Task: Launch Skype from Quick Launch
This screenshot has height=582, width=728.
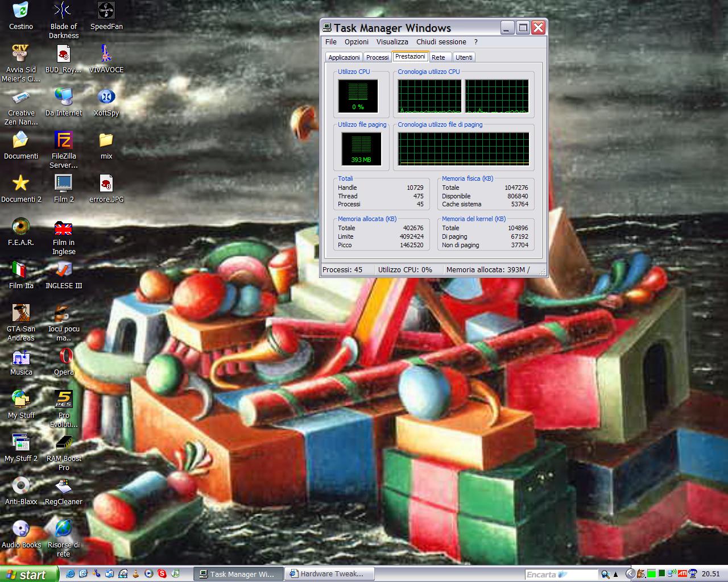Action: pos(162,574)
